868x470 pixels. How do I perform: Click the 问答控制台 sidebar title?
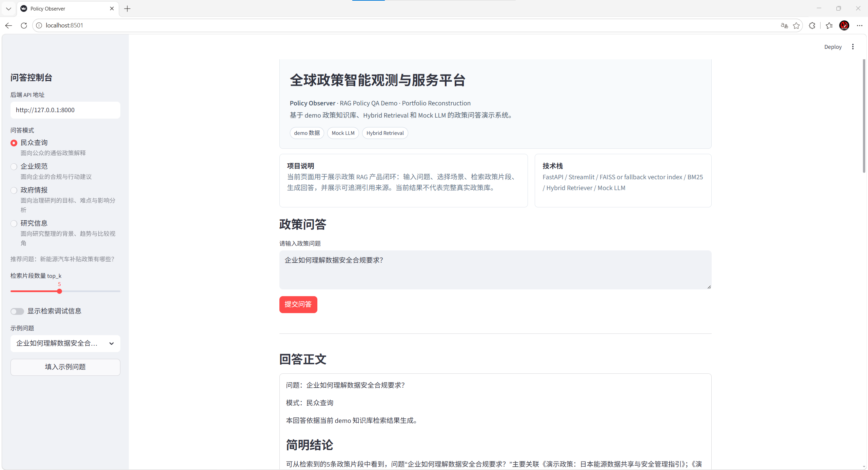tap(31, 78)
